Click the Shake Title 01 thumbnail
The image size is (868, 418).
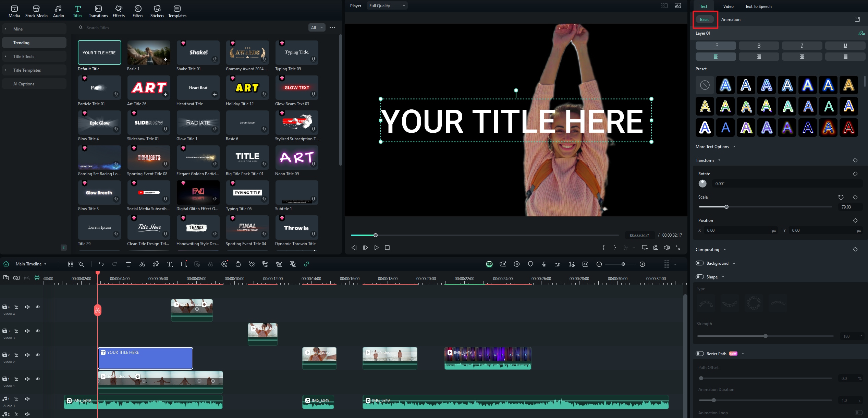click(198, 52)
